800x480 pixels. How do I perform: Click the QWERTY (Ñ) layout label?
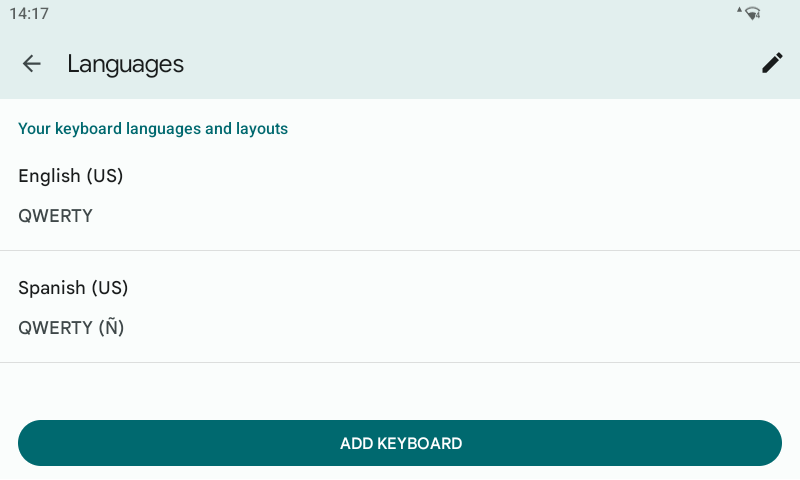(x=71, y=328)
